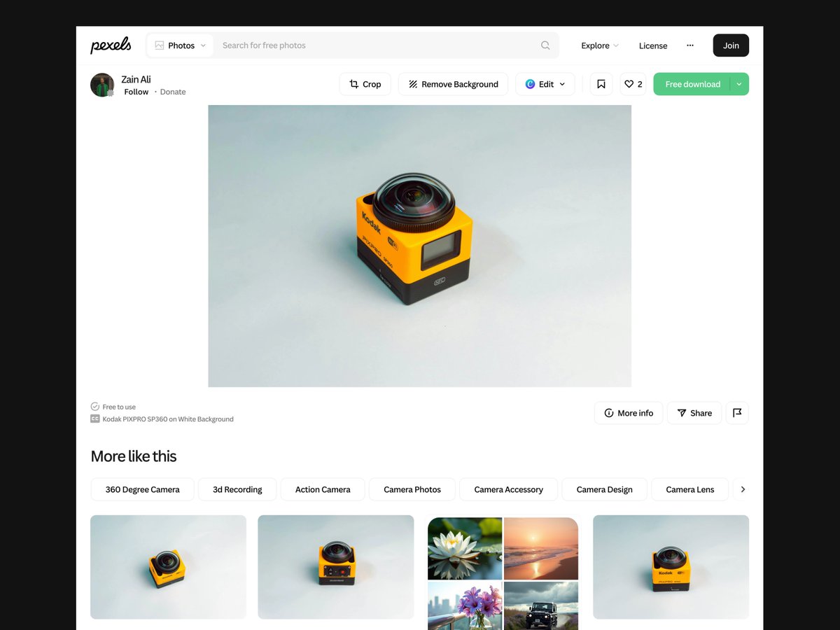Open the white lotus flower thumbnail

(x=465, y=548)
